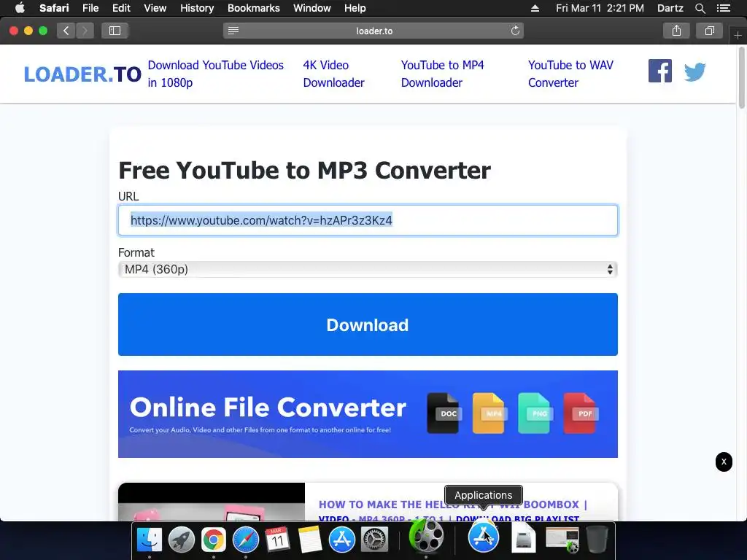Open Notification Center list icon
Screen dimensions: 747x560
(724, 8)
